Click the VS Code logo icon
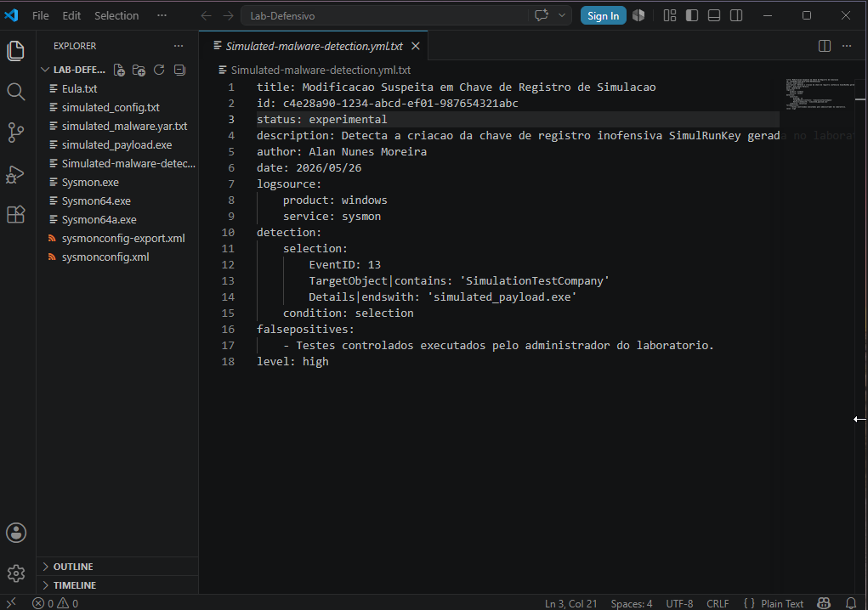This screenshot has width=868, height=610. coord(11,15)
